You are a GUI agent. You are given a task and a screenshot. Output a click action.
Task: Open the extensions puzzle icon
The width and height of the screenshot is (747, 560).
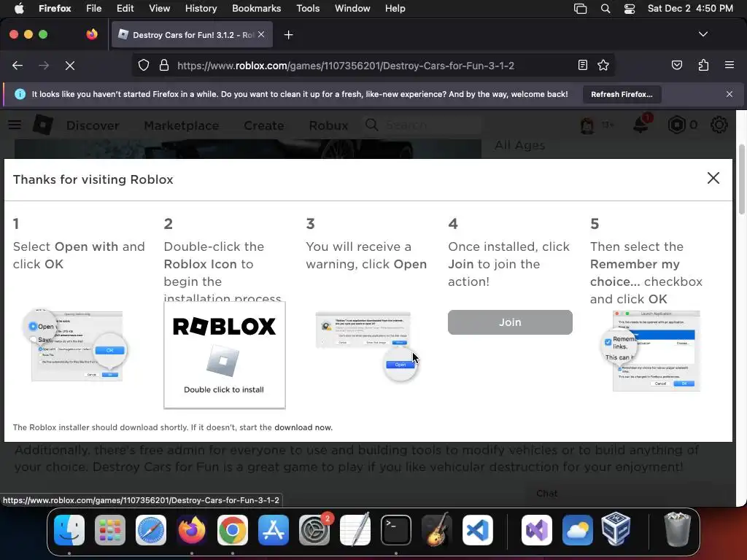tap(703, 65)
